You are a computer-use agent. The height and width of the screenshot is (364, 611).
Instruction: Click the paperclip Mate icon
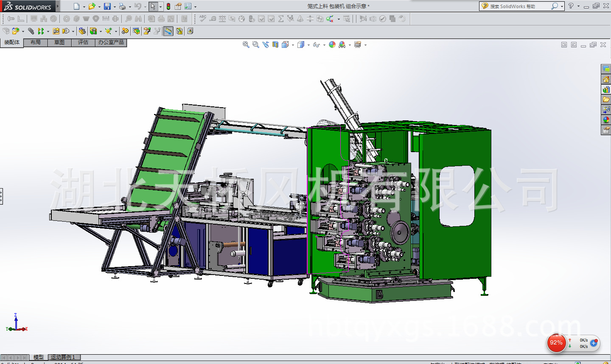click(x=31, y=31)
